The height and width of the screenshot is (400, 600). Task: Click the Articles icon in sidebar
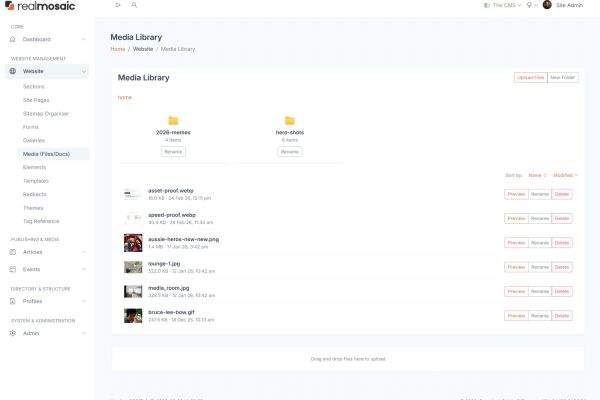[13, 252]
